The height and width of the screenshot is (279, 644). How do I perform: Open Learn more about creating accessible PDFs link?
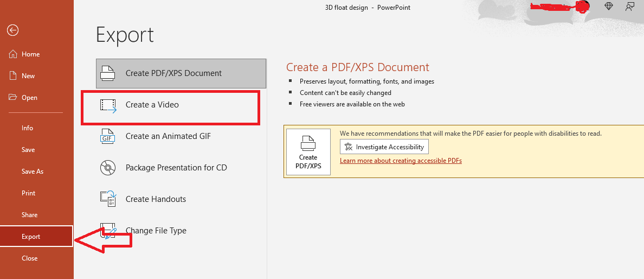click(x=401, y=161)
